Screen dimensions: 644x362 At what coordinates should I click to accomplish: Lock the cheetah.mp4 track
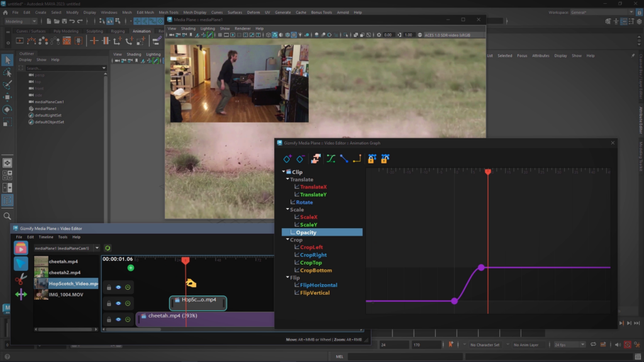109,319
